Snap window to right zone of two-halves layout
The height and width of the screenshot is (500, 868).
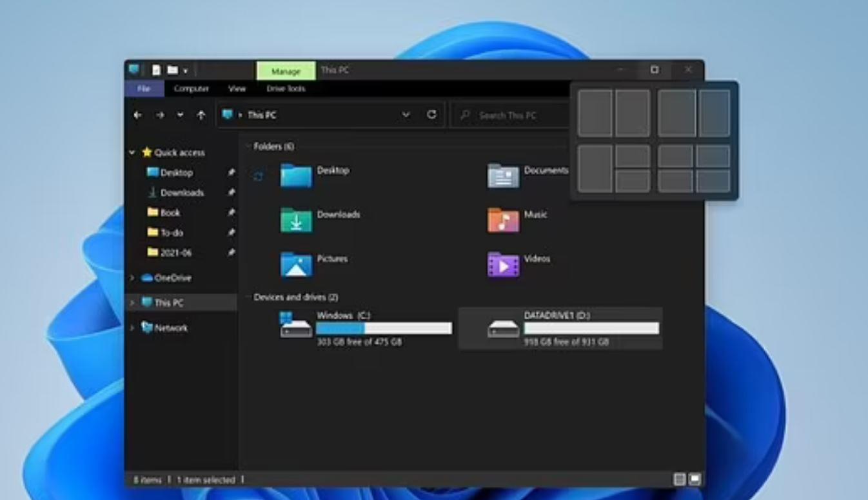633,113
